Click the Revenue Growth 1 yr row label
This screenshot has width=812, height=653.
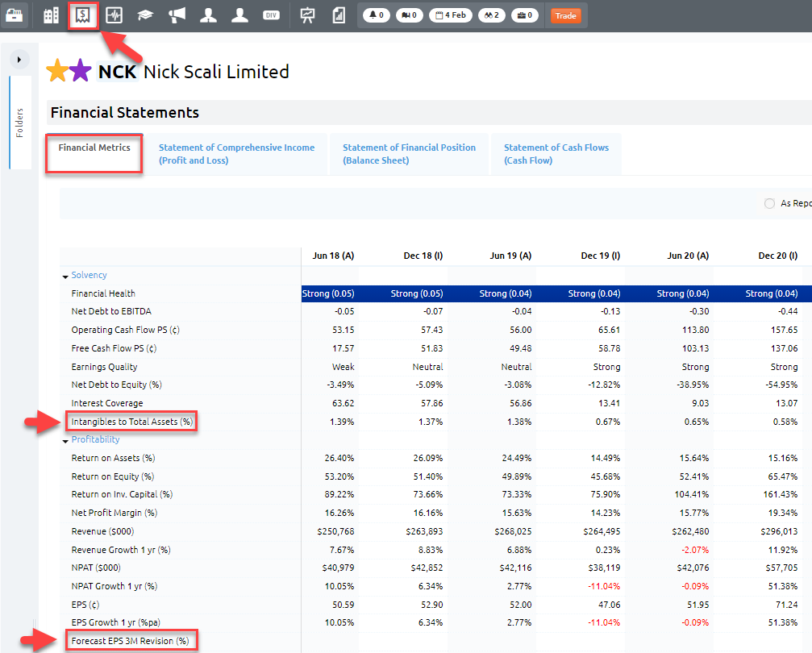click(121, 550)
